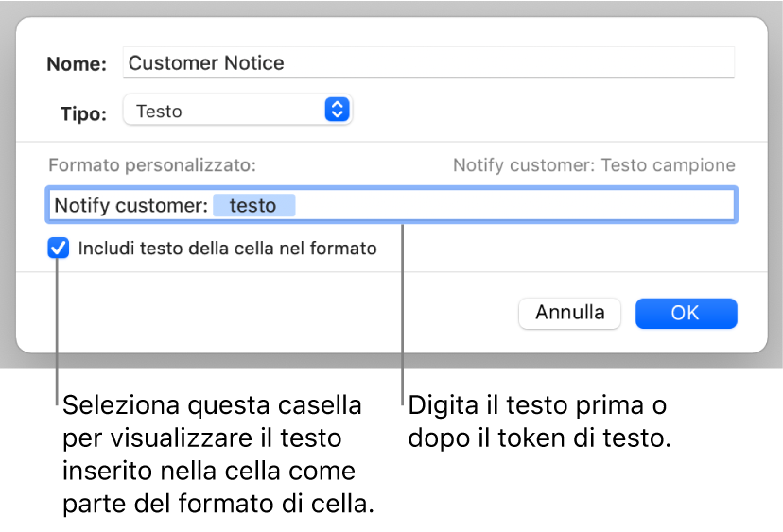Click the 'Notify customer:' text in format field
783x532 pixels.
point(130,205)
